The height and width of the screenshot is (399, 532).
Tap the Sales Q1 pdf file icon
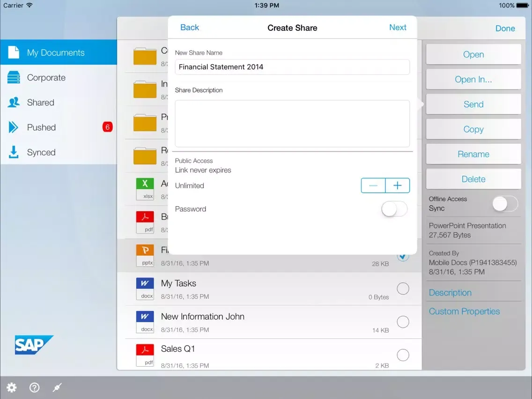click(145, 355)
